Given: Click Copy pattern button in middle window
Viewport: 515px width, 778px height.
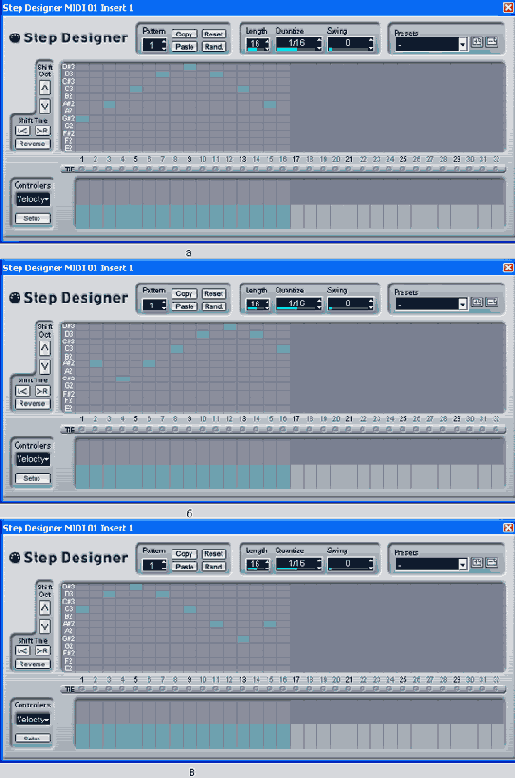Looking at the screenshot, I should coord(184,294).
